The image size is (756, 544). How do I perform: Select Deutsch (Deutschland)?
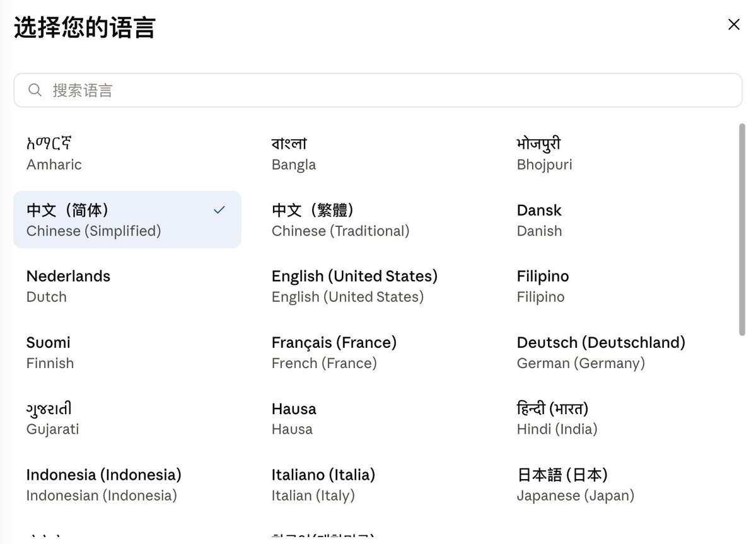point(618,352)
